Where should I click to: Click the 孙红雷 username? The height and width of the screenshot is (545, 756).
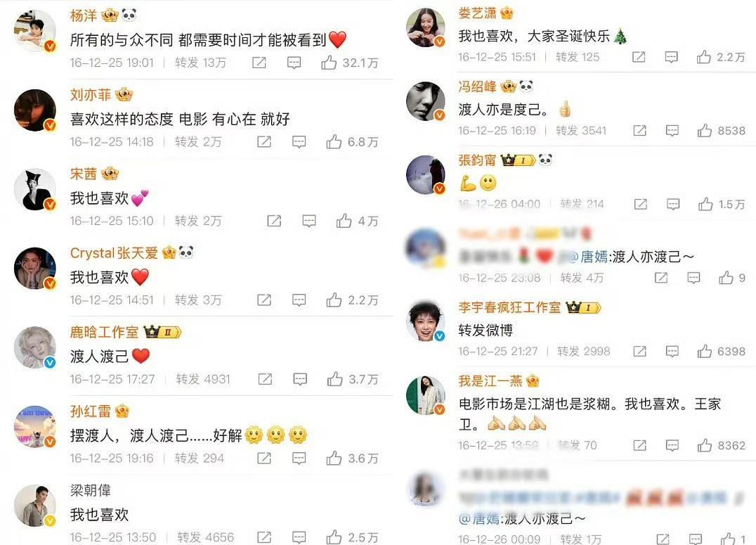90,411
